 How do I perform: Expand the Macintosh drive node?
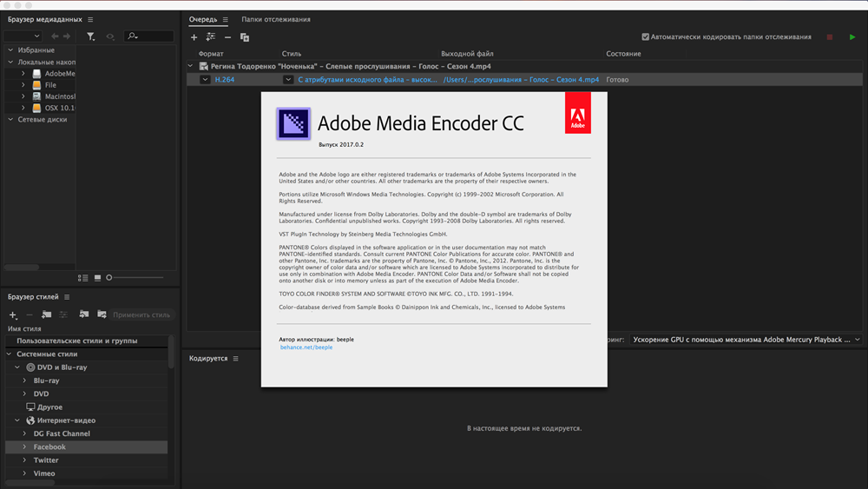click(x=23, y=96)
